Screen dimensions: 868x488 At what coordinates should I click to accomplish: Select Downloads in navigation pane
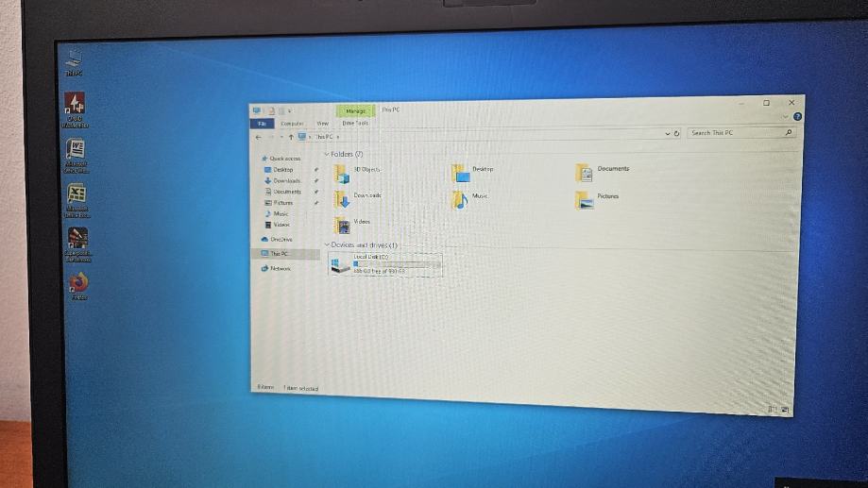click(x=282, y=180)
